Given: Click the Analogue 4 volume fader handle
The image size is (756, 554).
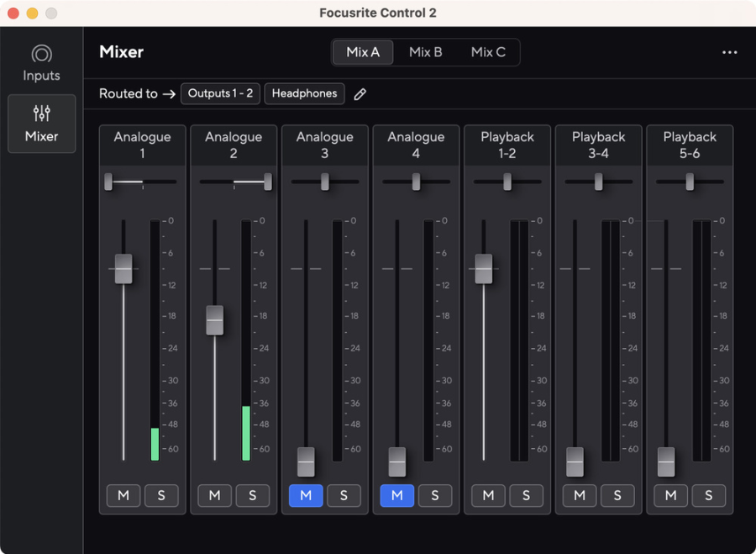Looking at the screenshot, I should [396, 462].
